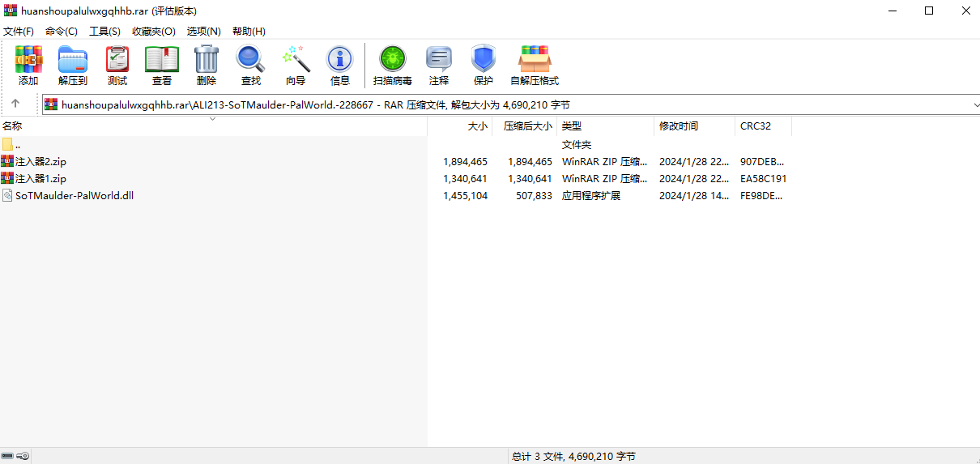Click modified time of SoTMaulder-PalWorld.dll
This screenshot has height=464, width=980.
click(694, 195)
